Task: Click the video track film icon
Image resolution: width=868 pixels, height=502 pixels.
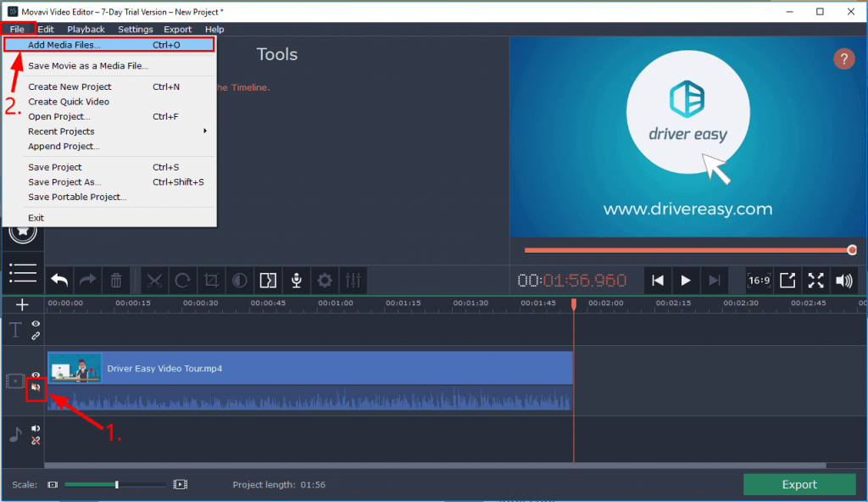Action: (15, 382)
